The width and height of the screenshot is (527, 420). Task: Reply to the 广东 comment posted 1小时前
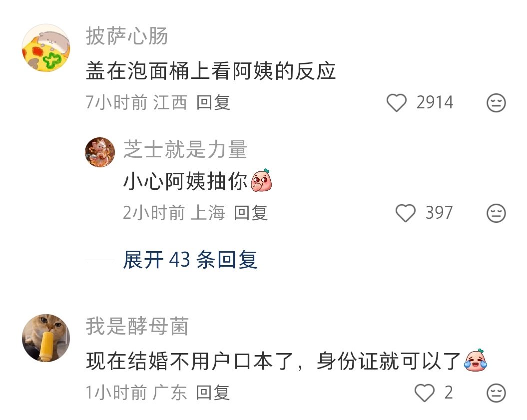pyautogui.click(x=213, y=393)
